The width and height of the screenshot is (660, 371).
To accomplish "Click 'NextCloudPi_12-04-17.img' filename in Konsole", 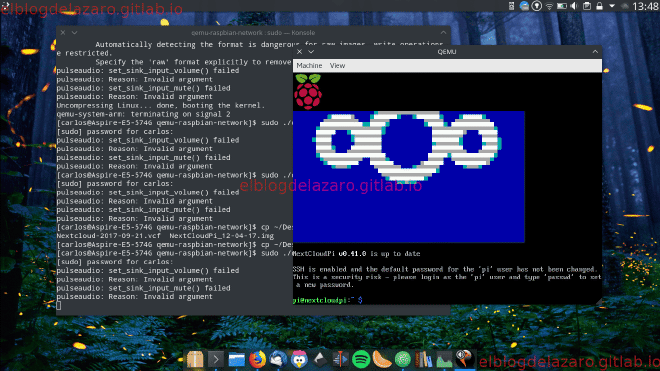I will [x=221, y=236].
